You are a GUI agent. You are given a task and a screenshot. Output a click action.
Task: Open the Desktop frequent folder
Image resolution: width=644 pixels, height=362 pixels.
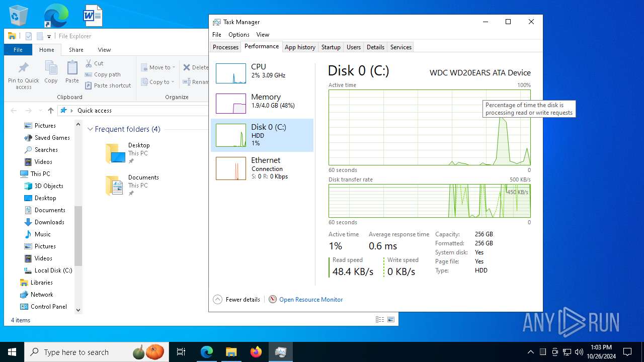click(x=128, y=153)
